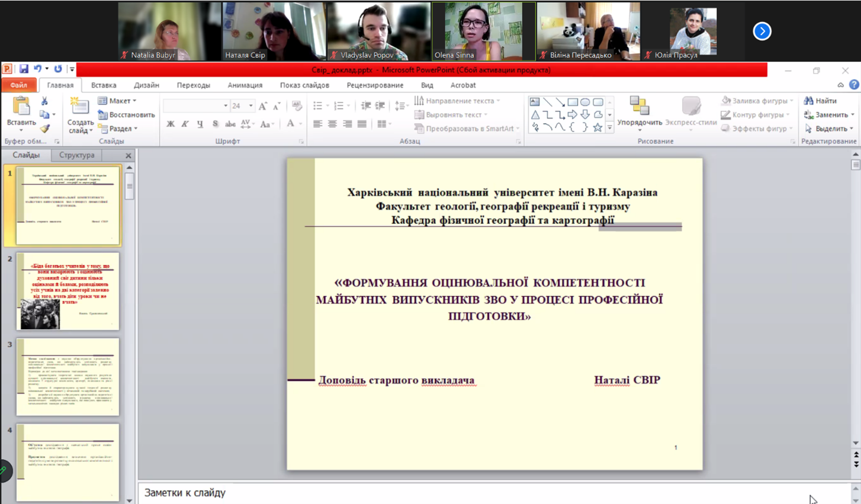Open the Структура outline tab
This screenshot has height=504, width=861.
(x=76, y=155)
